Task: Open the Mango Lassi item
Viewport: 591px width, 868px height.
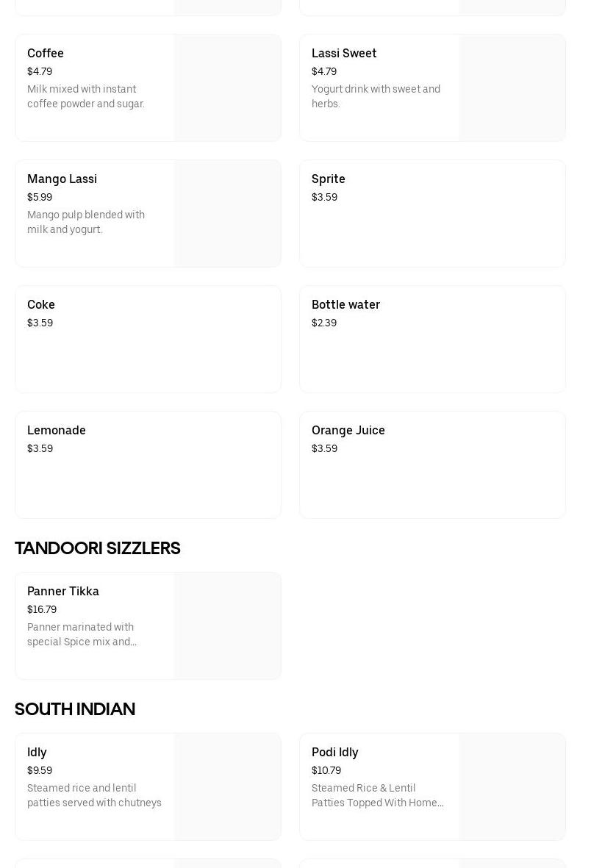Action: coord(62,179)
